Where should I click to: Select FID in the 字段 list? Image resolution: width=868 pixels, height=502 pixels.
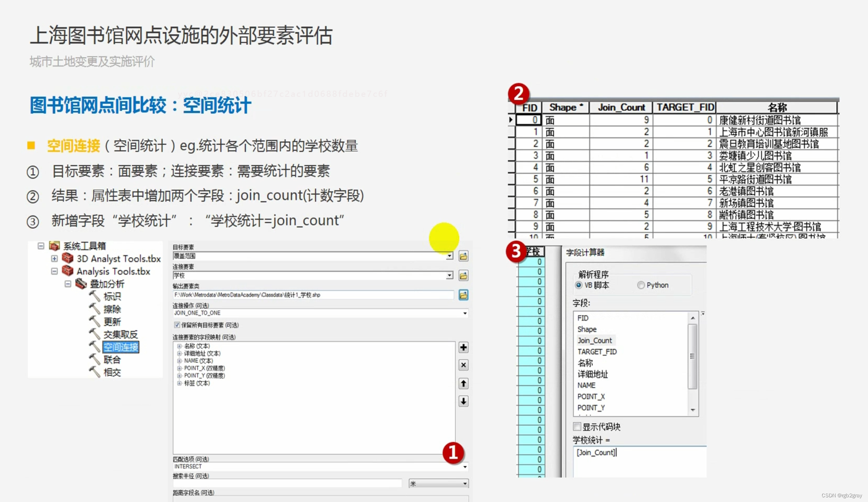pyautogui.click(x=583, y=318)
